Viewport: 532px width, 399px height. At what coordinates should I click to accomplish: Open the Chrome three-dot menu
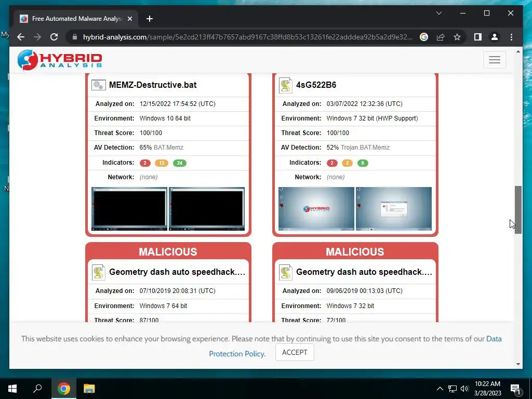coord(511,37)
